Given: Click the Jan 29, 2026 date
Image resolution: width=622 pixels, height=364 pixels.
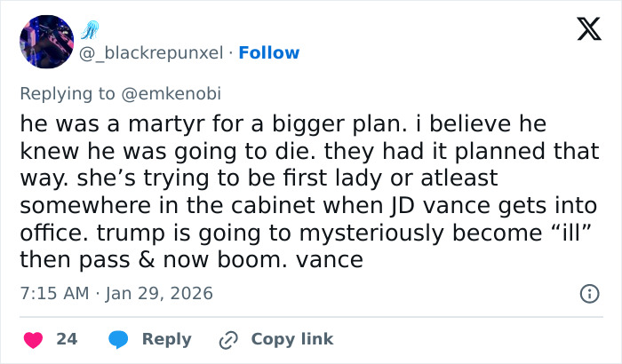Looking at the screenshot, I should (x=158, y=292).
